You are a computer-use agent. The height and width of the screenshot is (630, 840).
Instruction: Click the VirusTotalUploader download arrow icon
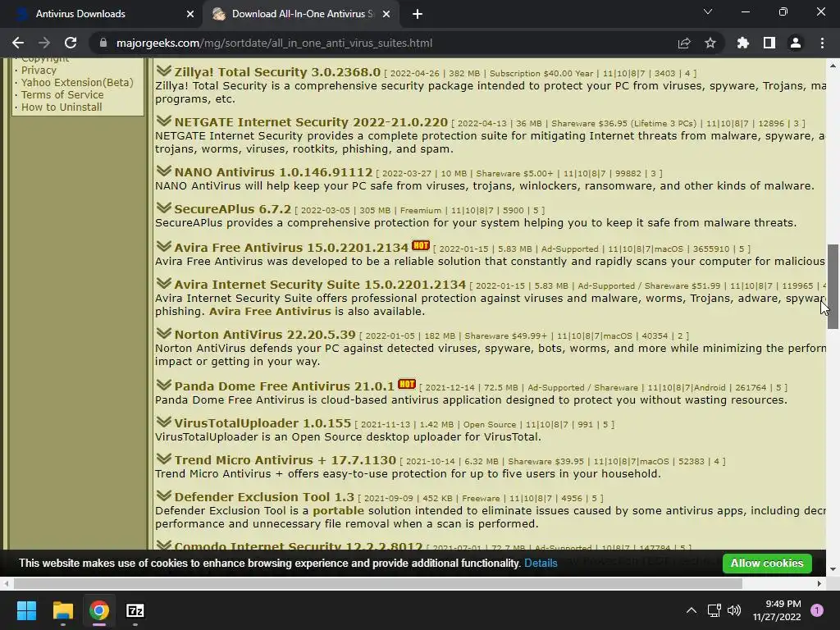pos(163,422)
